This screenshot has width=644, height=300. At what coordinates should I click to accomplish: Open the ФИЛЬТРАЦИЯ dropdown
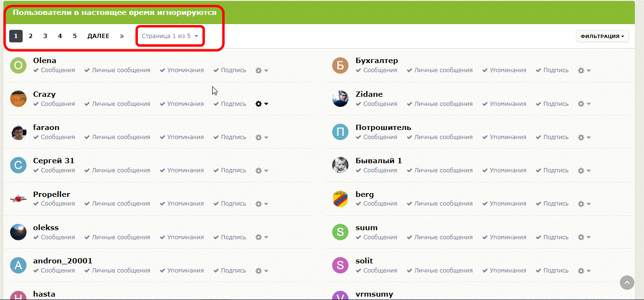pyautogui.click(x=603, y=36)
